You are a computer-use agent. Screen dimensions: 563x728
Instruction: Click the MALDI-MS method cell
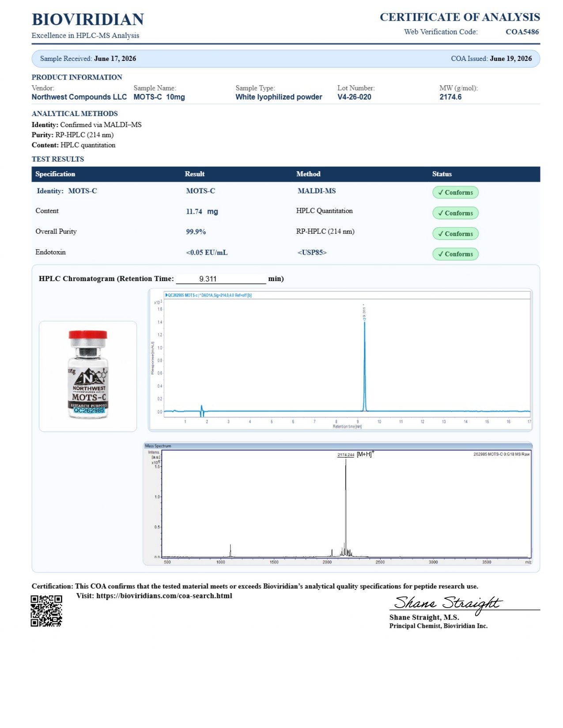tap(317, 191)
